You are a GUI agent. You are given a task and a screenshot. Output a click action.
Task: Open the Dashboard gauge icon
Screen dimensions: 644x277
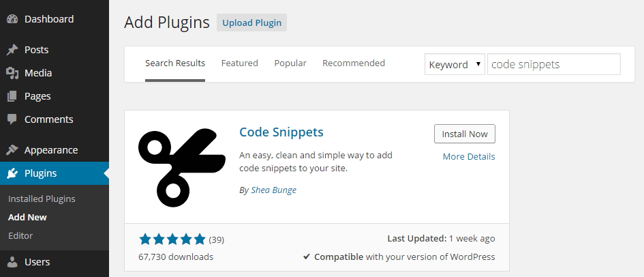coord(13,19)
